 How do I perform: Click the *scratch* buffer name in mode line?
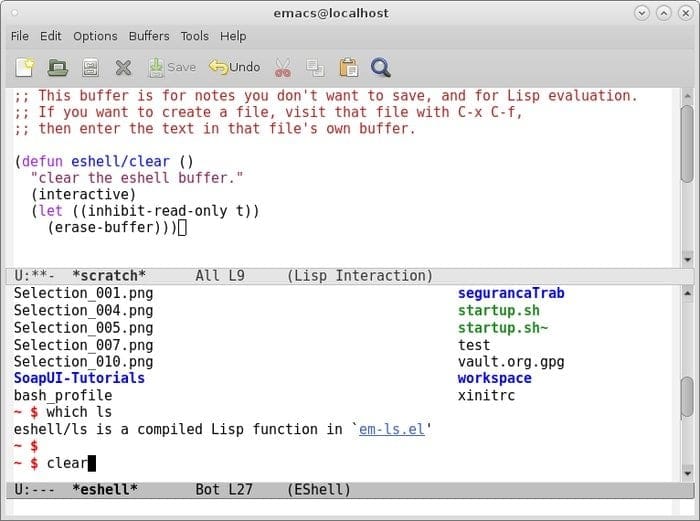pos(109,275)
